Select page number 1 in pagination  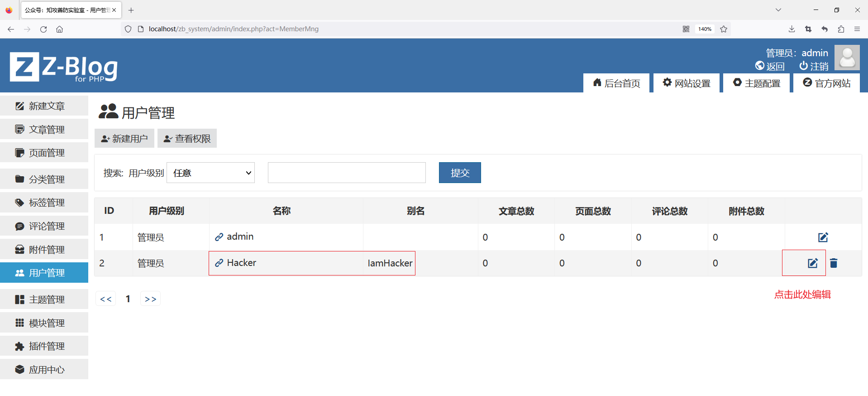[128, 299]
